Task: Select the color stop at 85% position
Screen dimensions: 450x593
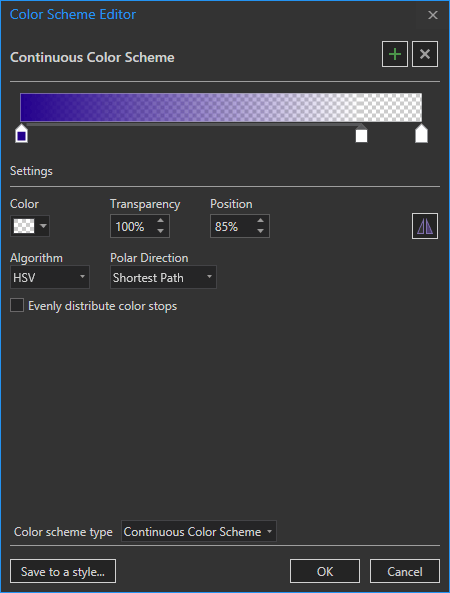Action: (362, 134)
